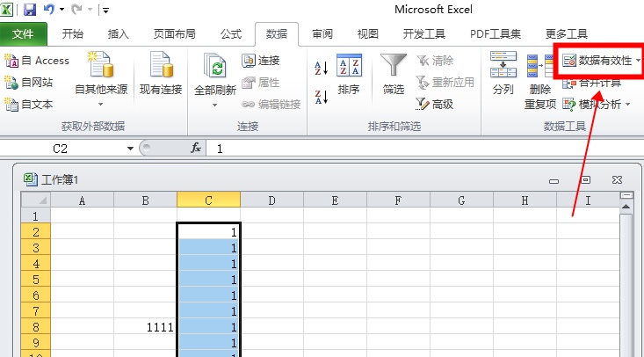Click the 连接 connections button

260,61
